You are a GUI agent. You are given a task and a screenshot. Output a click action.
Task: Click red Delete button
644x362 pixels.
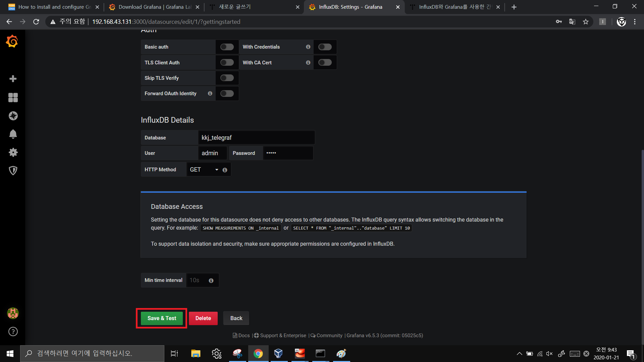(x=203, y=318)
